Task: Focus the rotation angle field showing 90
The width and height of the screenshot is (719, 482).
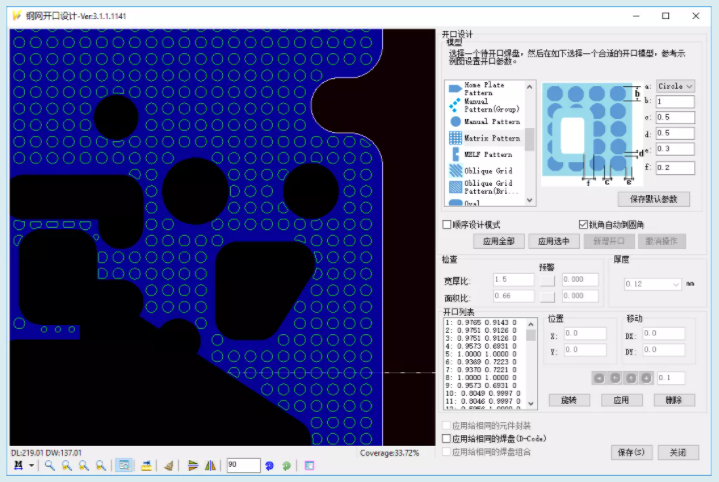Action: tap(243, 465)
